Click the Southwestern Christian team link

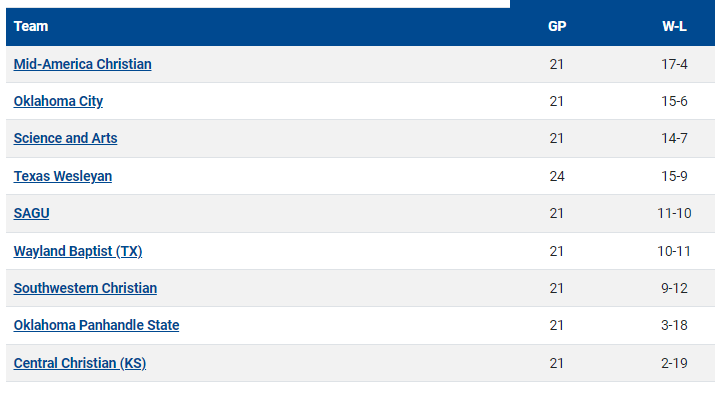85,288
